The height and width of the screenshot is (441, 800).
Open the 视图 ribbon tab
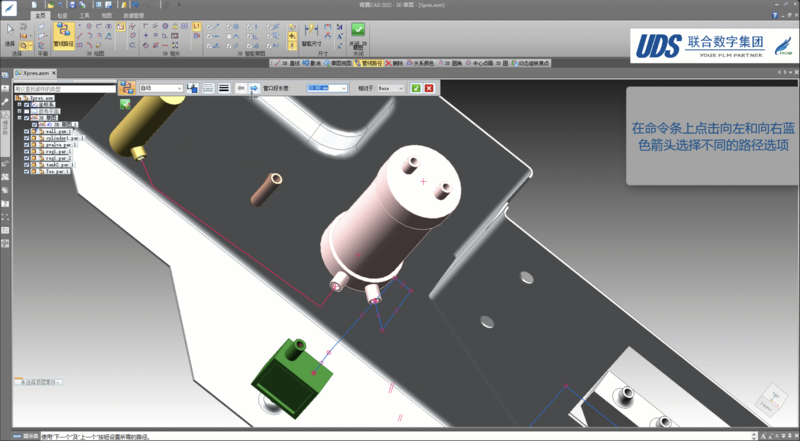[107, 17]
